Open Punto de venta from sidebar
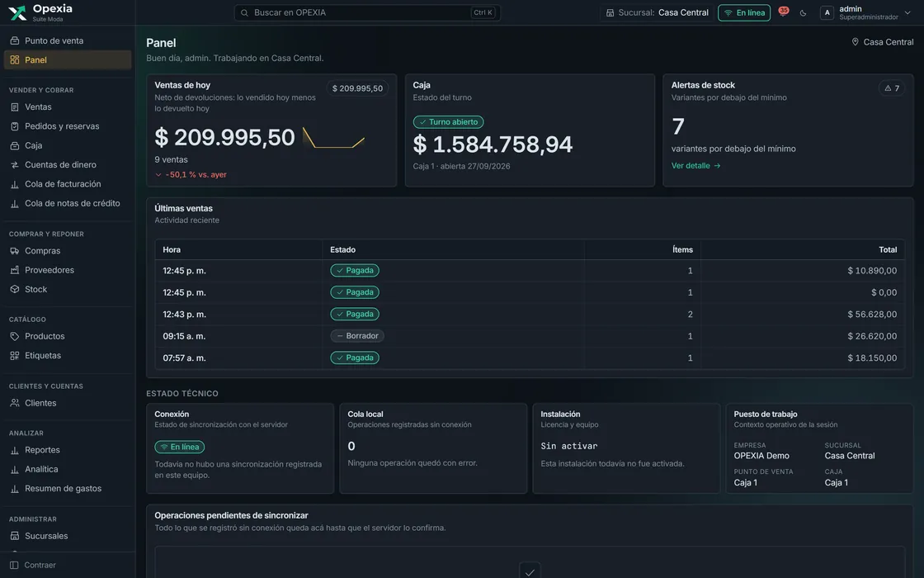This screenshot has width=924, height=578. 67,40
